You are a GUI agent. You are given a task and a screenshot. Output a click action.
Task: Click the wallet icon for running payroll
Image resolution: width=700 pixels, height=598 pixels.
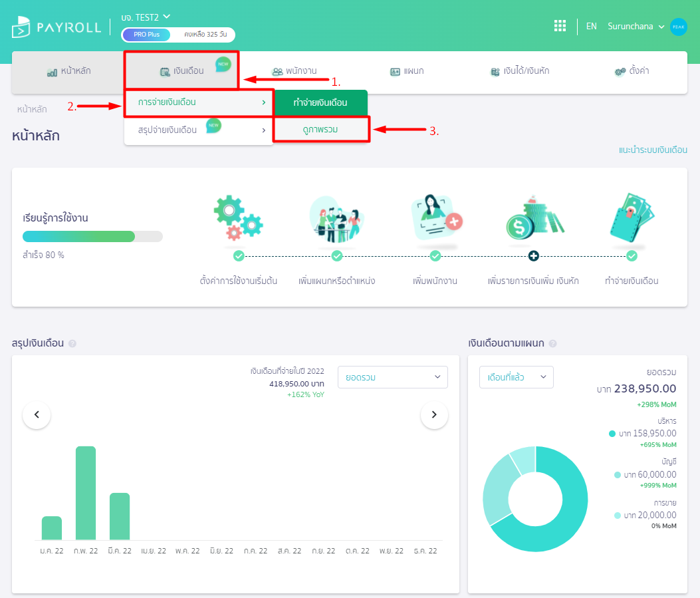[632, 218]
